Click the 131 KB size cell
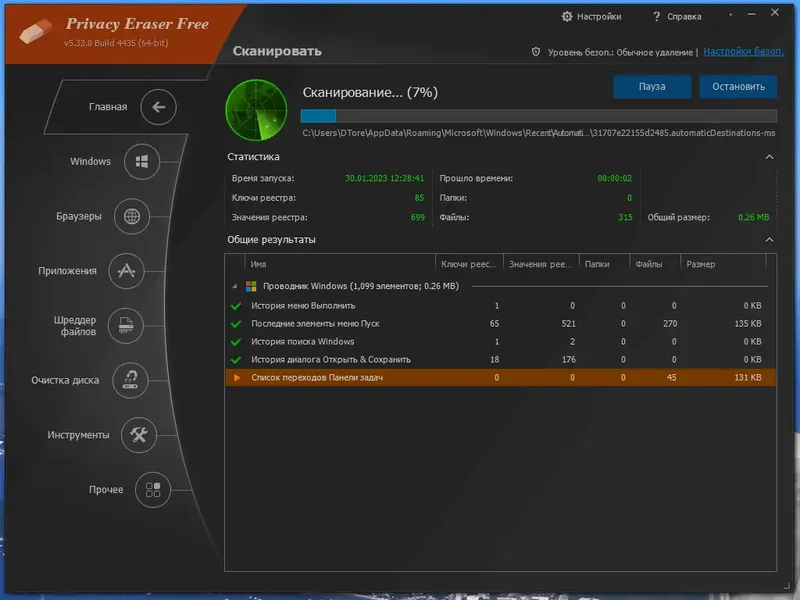800x600 pixels. (748, 378)
